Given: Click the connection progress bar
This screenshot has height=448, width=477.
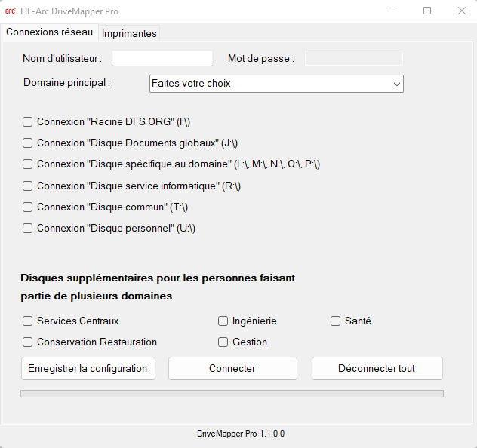Looking at the screenshot, I should tap(232, 394).
